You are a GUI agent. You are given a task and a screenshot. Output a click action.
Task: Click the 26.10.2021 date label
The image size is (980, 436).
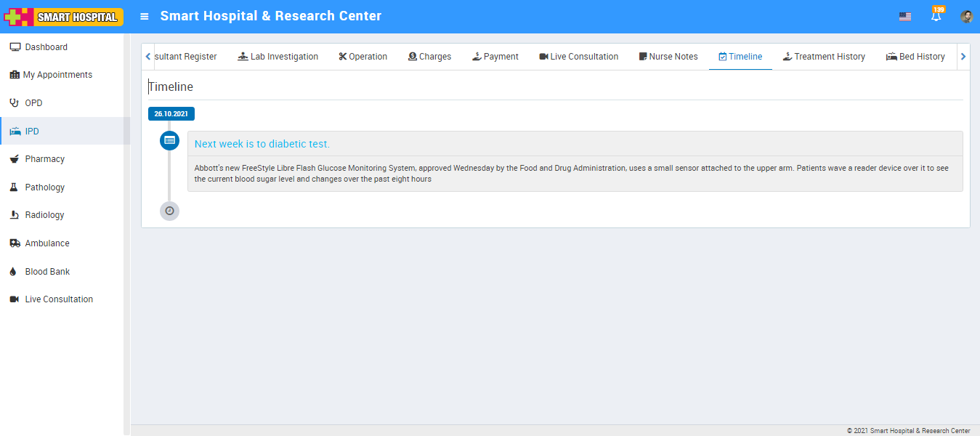point(171,114)
